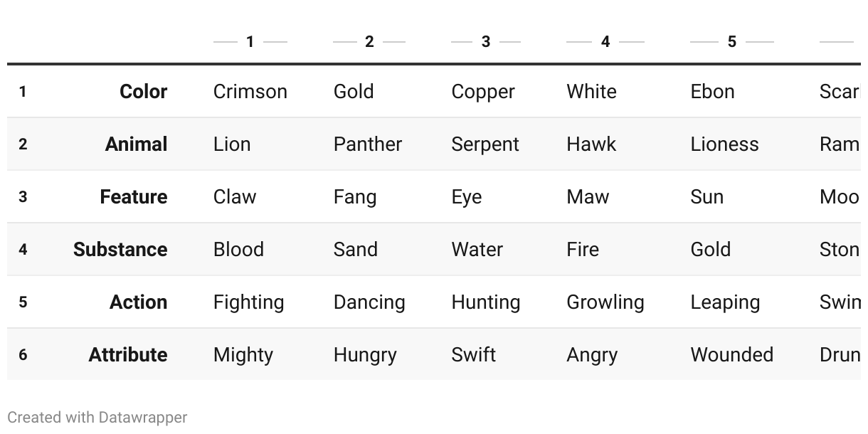Viewport: 868px width, 434px height.
Task: Select the Panther cell
Action: click(x=368, y=144)
